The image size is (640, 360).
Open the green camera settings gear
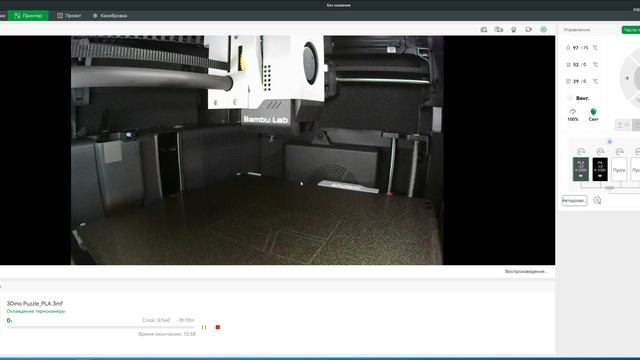(544, 29)
